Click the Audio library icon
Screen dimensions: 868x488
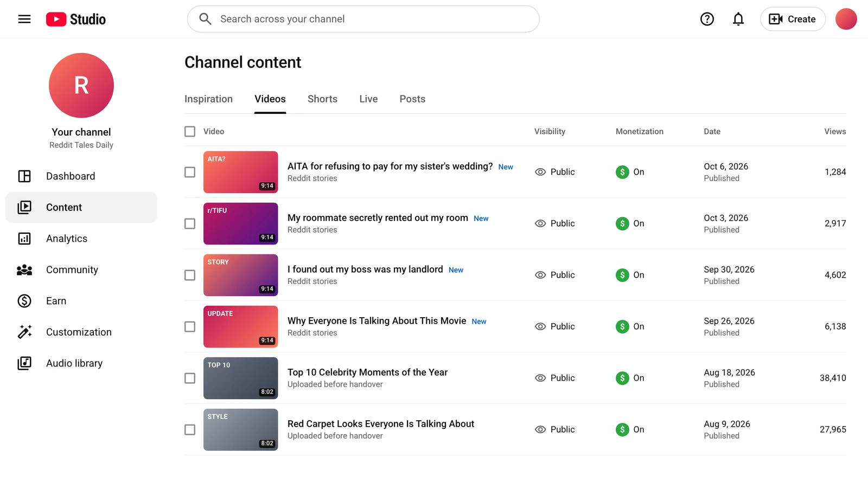tap(24, 363)
